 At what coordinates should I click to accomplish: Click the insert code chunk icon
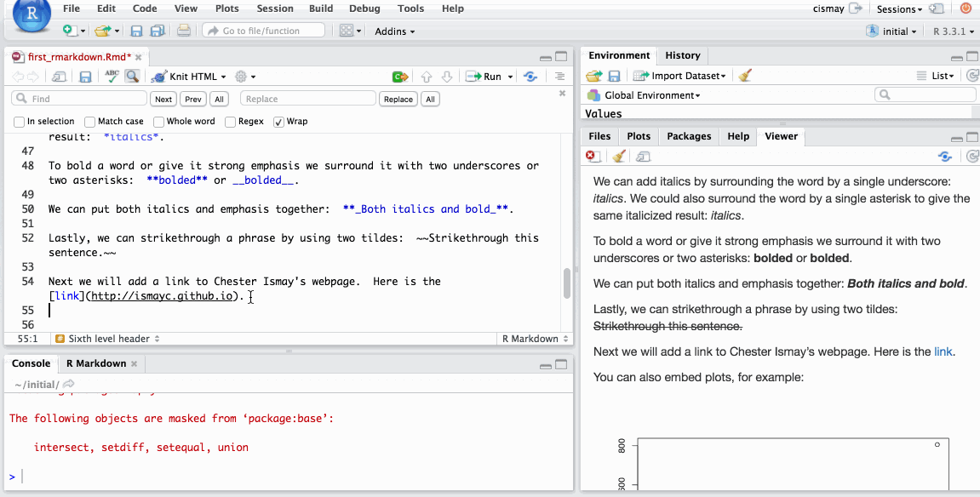coord(399,77)
